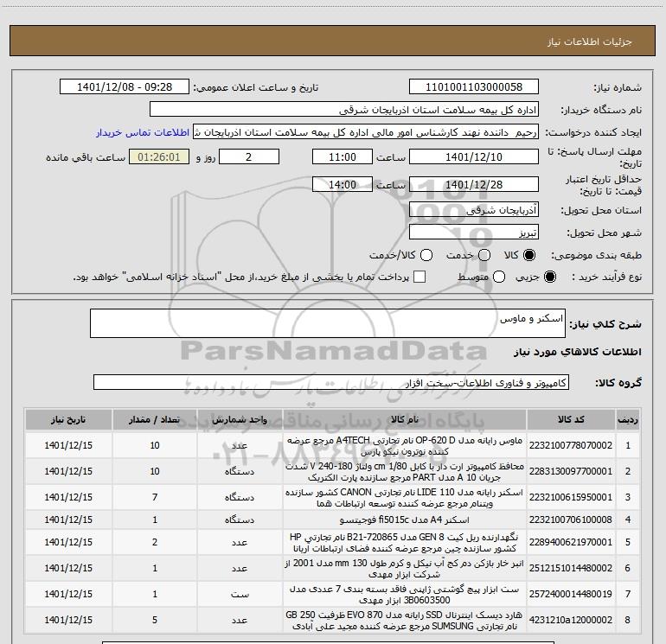Click the ردیف column header
Viewport: 666px width, 644px height.
[x=628, y=419]
